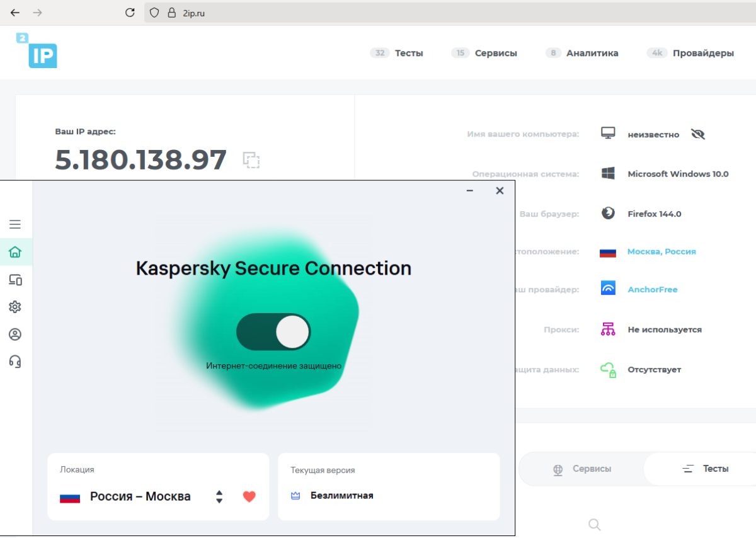Click the browser back arrow
This screenshot has width=756, height=538.
15,13
